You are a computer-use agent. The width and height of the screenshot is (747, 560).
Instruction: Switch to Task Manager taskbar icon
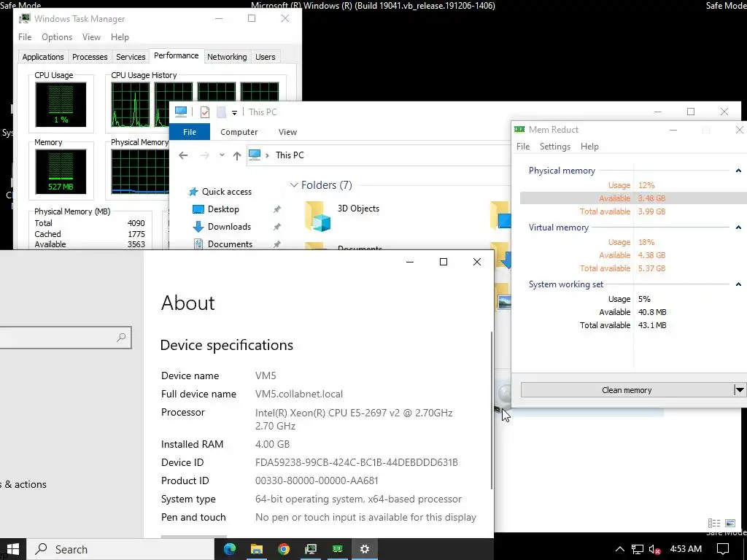pos(311,549)
